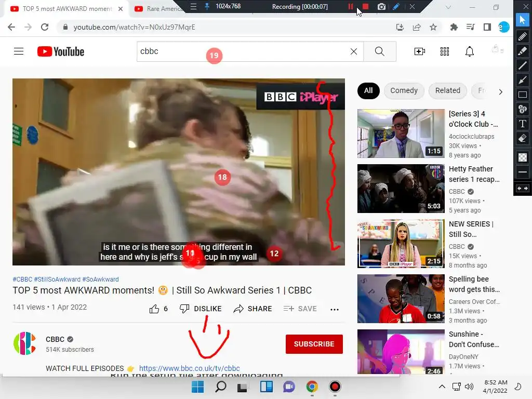Screen dimensions: 532x399
Task: Toggle the drawing pencil in recording bar
Action: [x=396, y=6]
